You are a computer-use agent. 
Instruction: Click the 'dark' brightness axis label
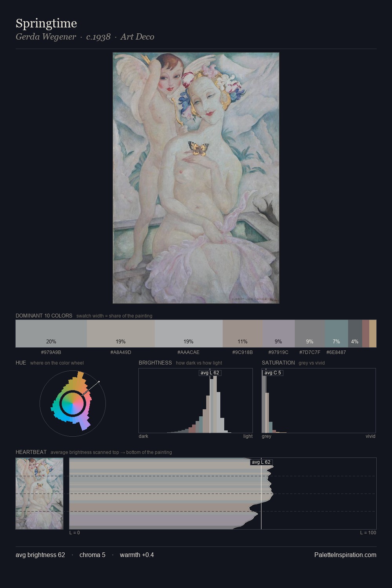pos(143,436)
